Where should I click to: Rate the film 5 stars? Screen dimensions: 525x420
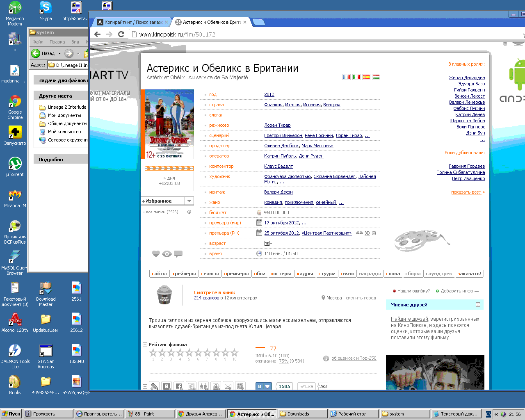pos(189,353)
